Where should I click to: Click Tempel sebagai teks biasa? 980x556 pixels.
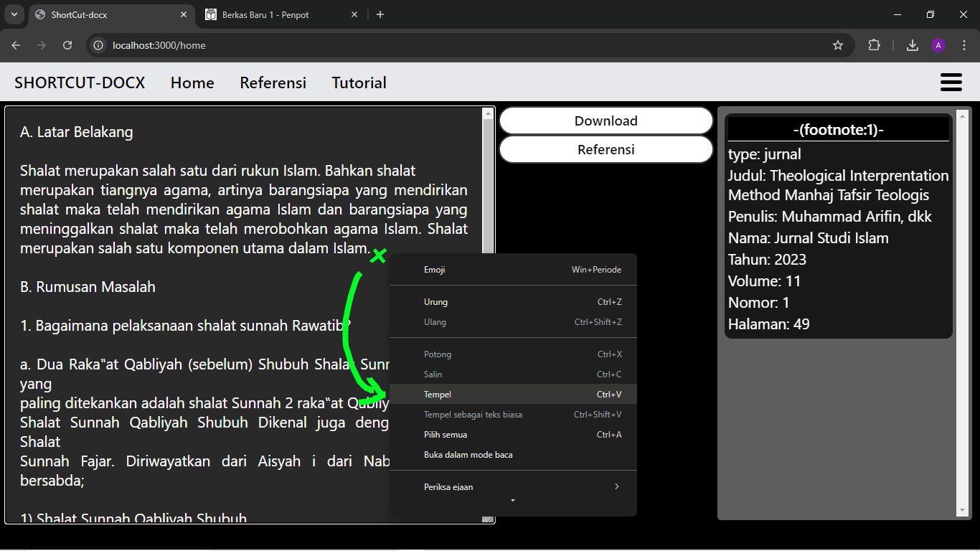coord(513,415)
